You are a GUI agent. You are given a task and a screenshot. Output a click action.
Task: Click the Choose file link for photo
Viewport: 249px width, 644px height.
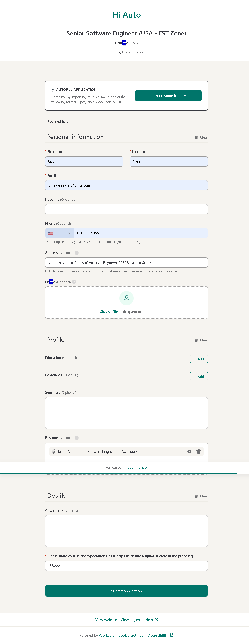pos(109,312)
